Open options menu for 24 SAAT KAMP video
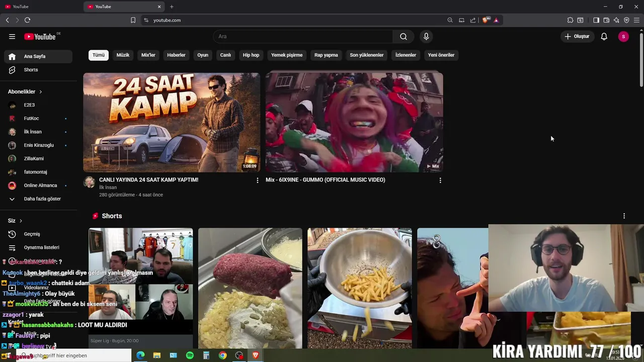644x362 pixels. 258,180
